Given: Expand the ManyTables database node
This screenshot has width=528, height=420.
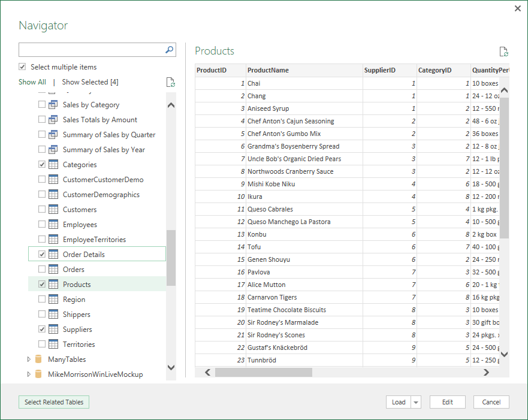Looking at the screenshot, I should [28, 359].
